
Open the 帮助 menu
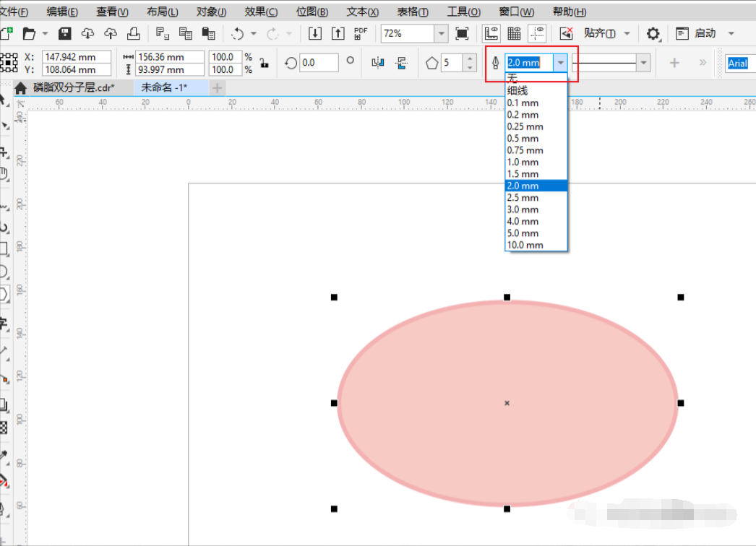pos(570,12)
